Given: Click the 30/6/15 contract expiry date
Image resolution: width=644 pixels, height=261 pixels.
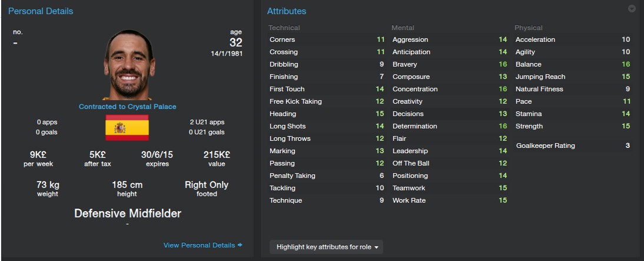Looking at the screenshot, I should click(x=157, y=155).
